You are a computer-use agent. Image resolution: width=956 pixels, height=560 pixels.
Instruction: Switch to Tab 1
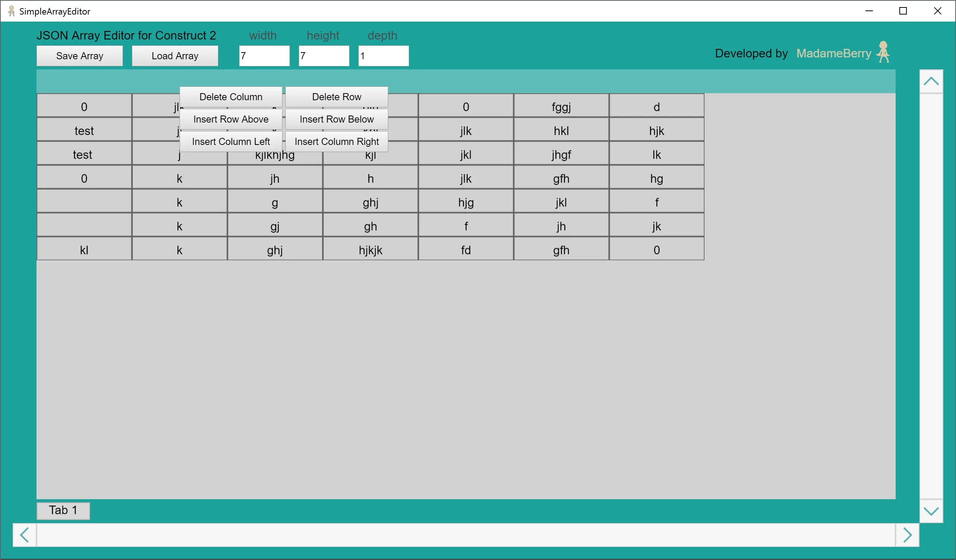pos(63,510)
